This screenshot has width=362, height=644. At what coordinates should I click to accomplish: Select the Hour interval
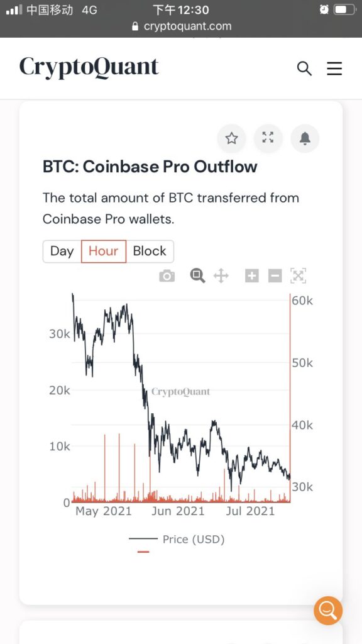104,252
